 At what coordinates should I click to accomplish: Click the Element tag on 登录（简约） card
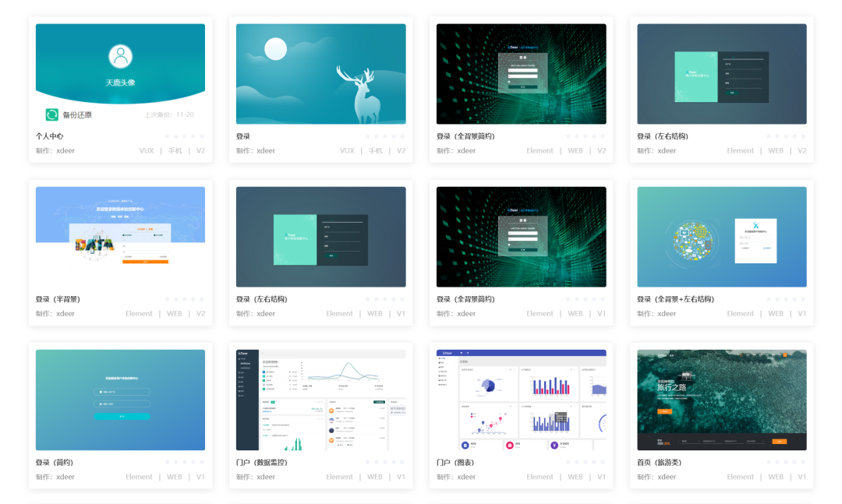tap(139, 477)
